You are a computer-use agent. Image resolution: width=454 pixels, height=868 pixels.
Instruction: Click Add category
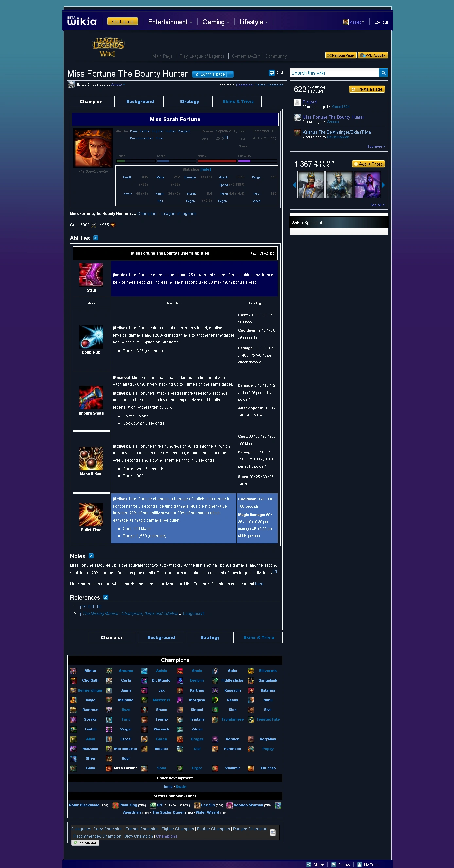[86, 843]
